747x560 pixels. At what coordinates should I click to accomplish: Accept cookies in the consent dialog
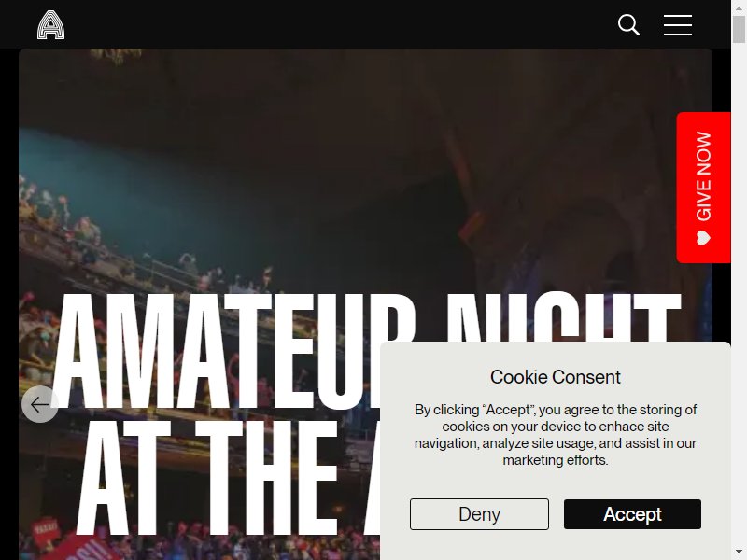[x=632, y=514]
